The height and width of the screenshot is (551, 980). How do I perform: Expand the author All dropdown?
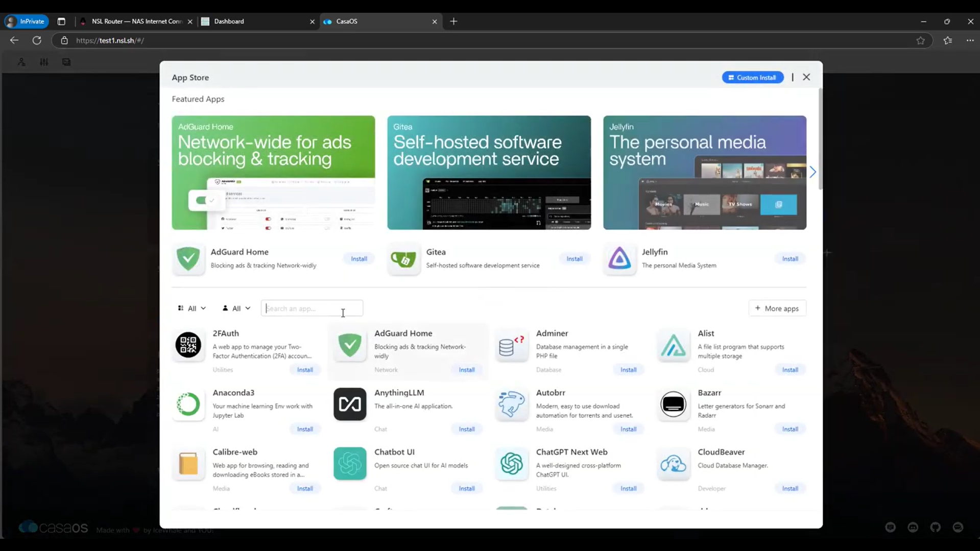coord(236,308)
